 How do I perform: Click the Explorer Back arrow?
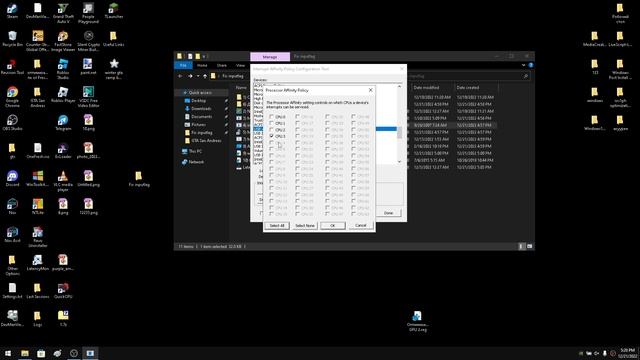[x=180, y=76]
